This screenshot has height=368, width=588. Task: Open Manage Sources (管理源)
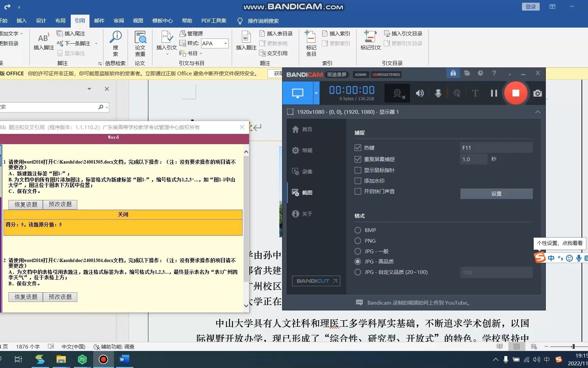191,33
